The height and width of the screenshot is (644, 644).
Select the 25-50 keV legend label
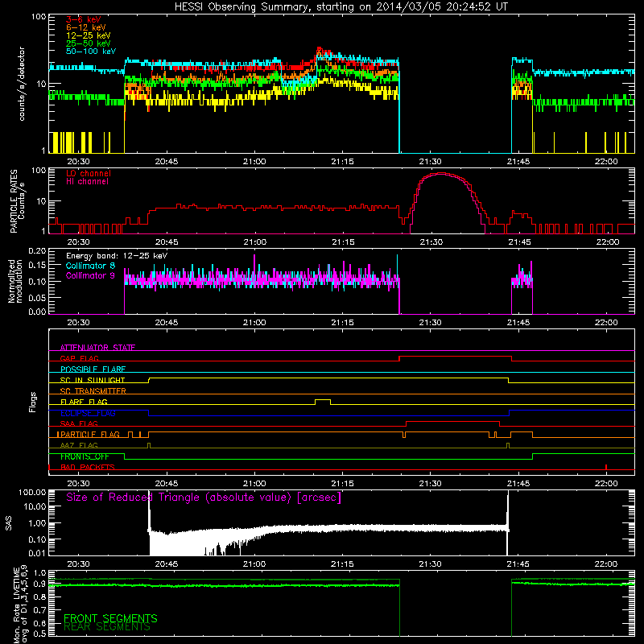(89, 43)
